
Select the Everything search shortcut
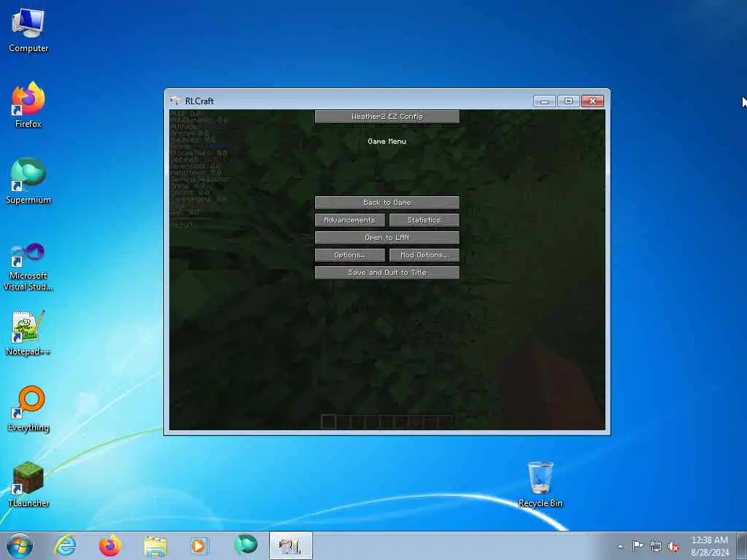[x=28, y=408]
